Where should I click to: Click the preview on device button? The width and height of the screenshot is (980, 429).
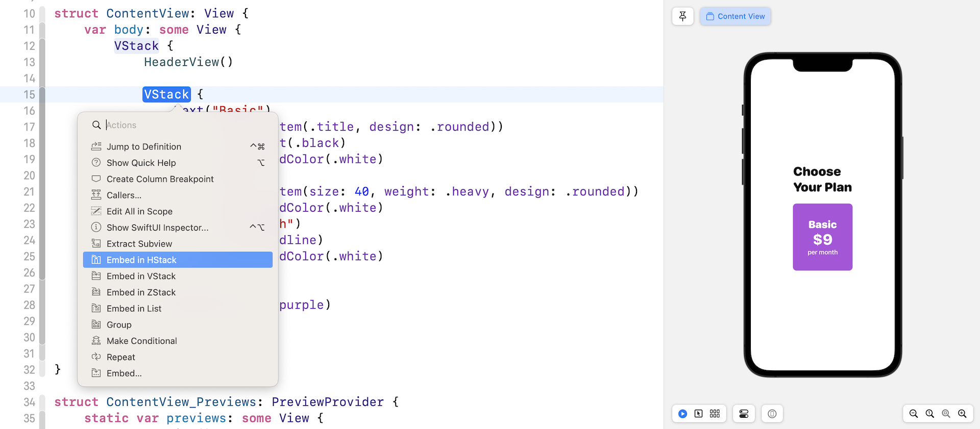coord(772,414)
